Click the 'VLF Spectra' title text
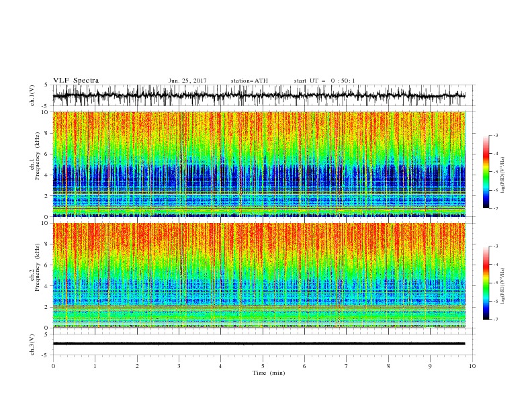The height and width of the screenshot is (411, 532). click(76, 81)
